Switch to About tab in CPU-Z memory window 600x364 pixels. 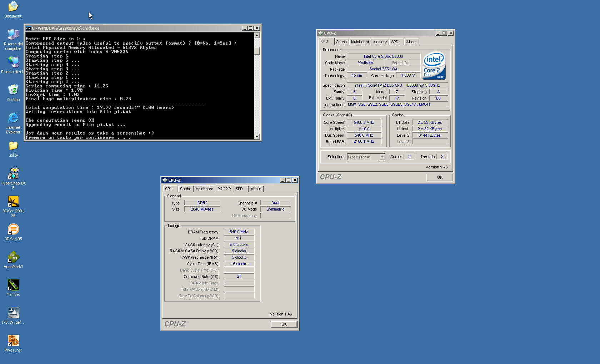pyautogui.click(x=255, y=189)
